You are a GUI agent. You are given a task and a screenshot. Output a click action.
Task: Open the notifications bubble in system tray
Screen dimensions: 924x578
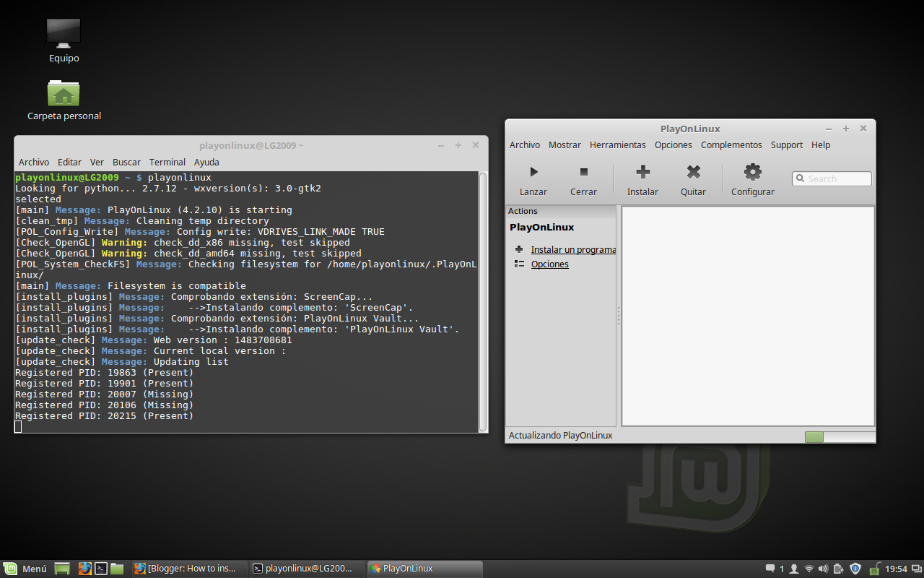[770, 569]
